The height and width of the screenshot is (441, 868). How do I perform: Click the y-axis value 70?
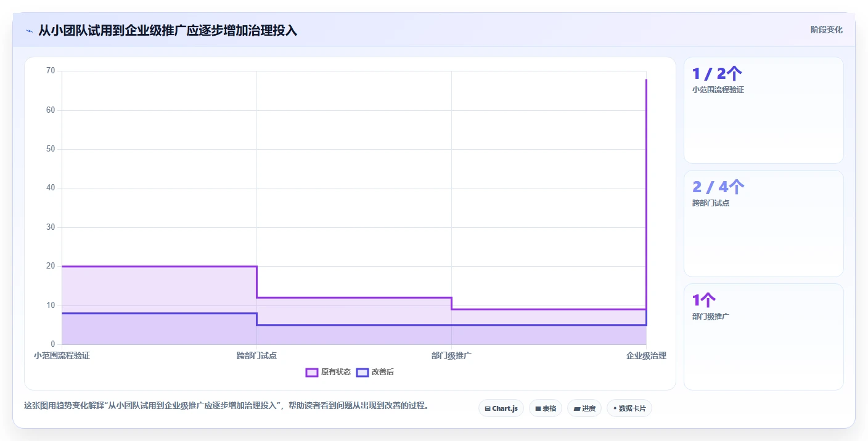tap(51, 71)
